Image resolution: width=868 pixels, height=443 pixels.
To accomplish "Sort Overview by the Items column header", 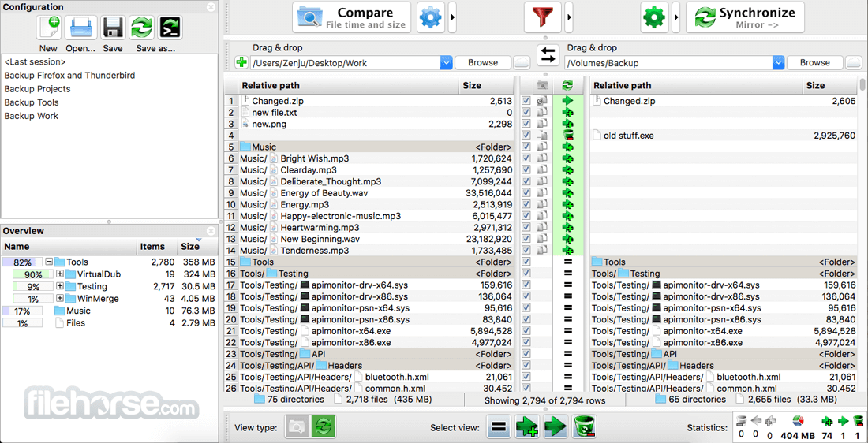I will [x=157, y=247].
